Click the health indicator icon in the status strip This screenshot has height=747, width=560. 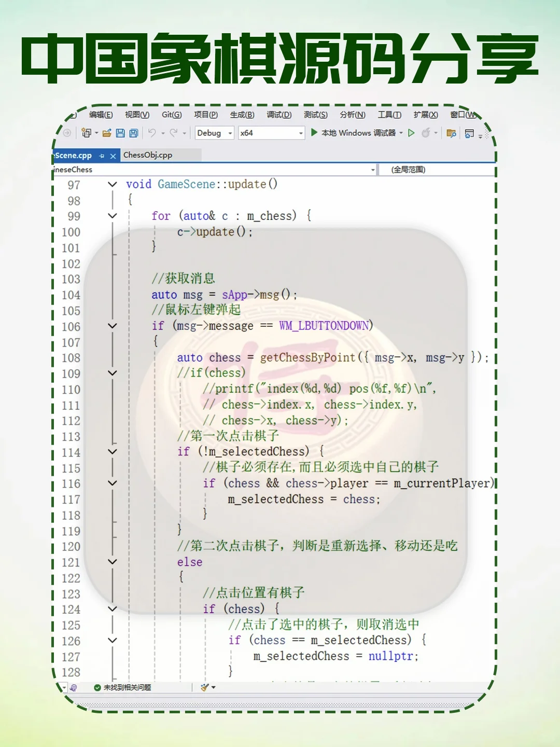[74, 687]
